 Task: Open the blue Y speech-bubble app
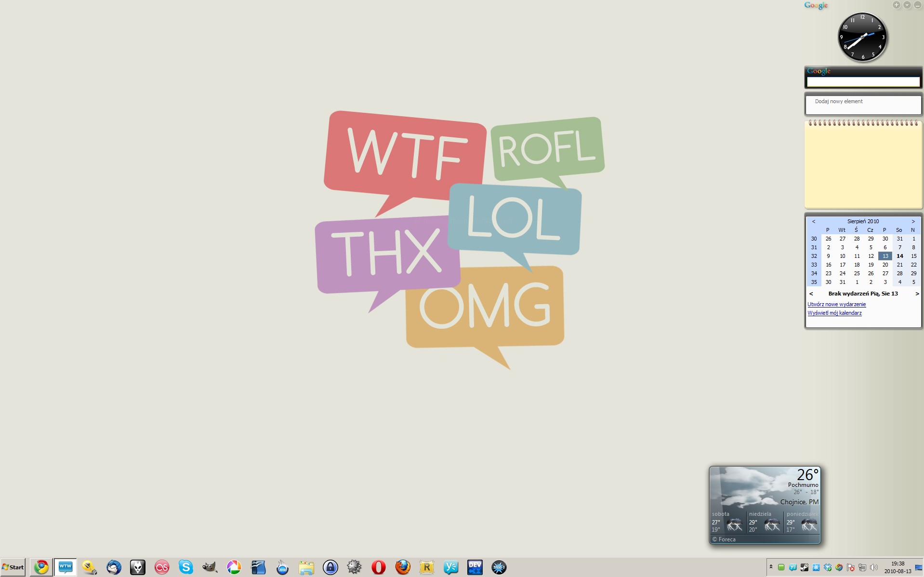click(451, 567)
